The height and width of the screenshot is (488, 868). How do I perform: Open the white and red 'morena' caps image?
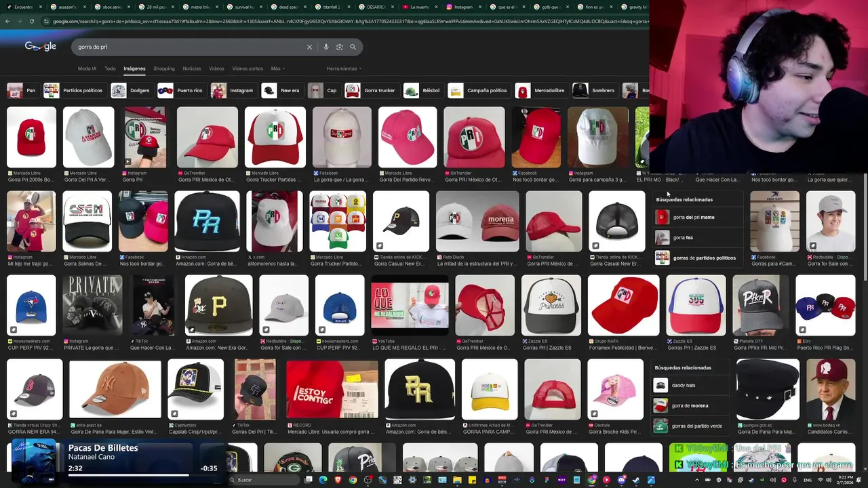point(477,222)
